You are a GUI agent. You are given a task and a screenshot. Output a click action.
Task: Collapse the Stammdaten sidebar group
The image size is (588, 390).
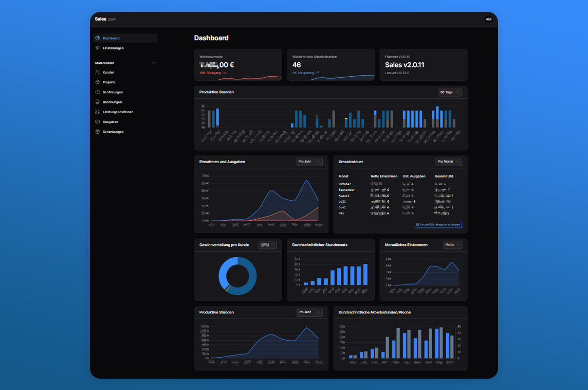coord(153,63)
